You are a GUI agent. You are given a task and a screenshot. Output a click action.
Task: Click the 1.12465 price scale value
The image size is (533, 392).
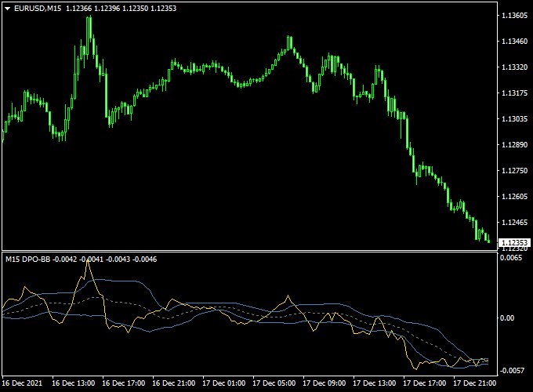click(x=515, y=223)
